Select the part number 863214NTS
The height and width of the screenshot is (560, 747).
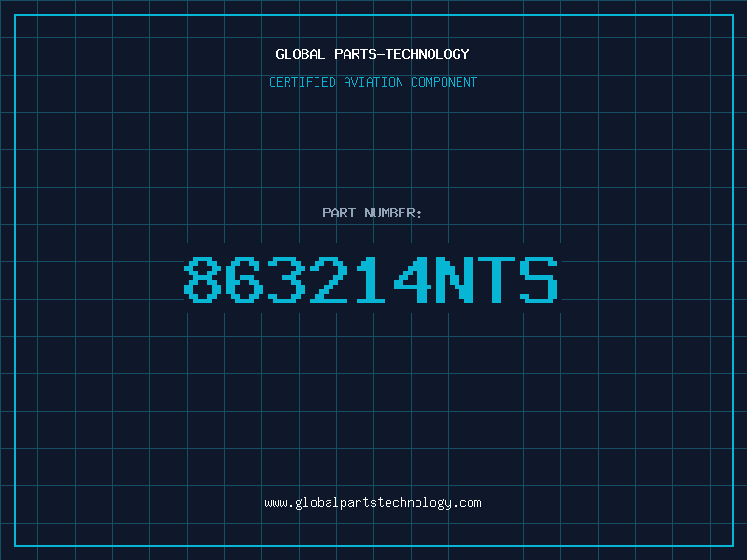(x=371, y=279)
